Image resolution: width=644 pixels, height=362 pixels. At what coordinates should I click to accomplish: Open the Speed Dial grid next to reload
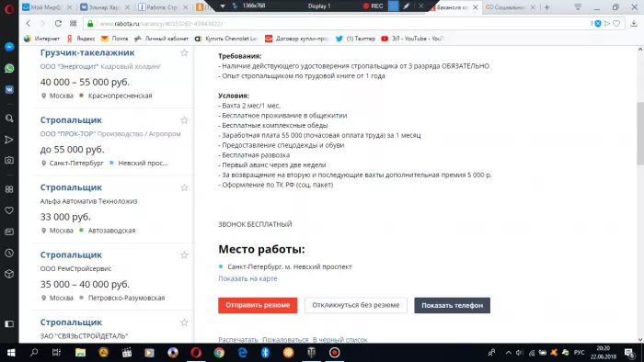(73, 23)
